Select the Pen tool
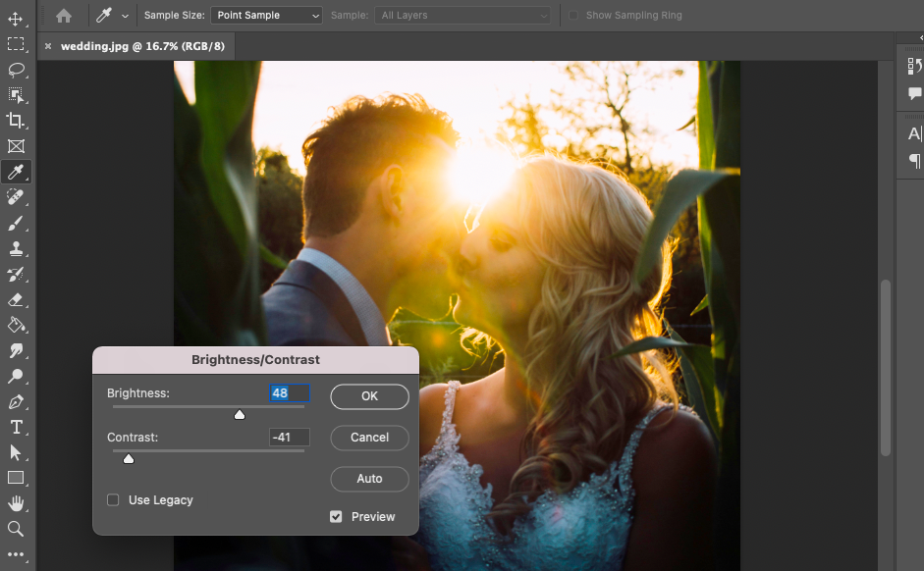The height and width of the screenshot is (571, 924). click(x=16, y=402)
